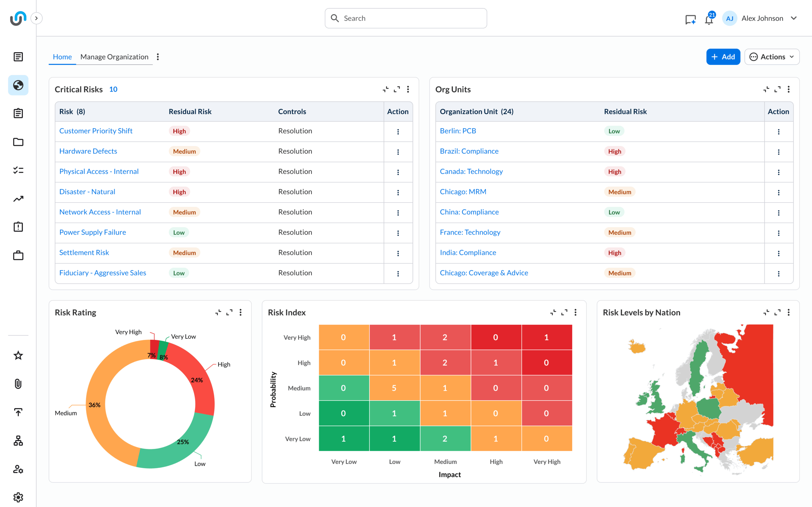Viewport: 812px width, 507px height.
Task: Open the Actions dropdown
Action: point(772,57)
